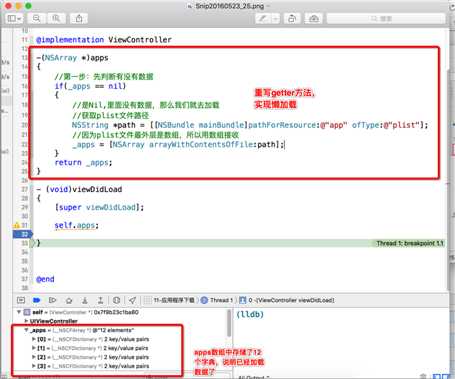Click the "Thread 1: breakpoint 1.1" annotation

[x=410, y=243]
